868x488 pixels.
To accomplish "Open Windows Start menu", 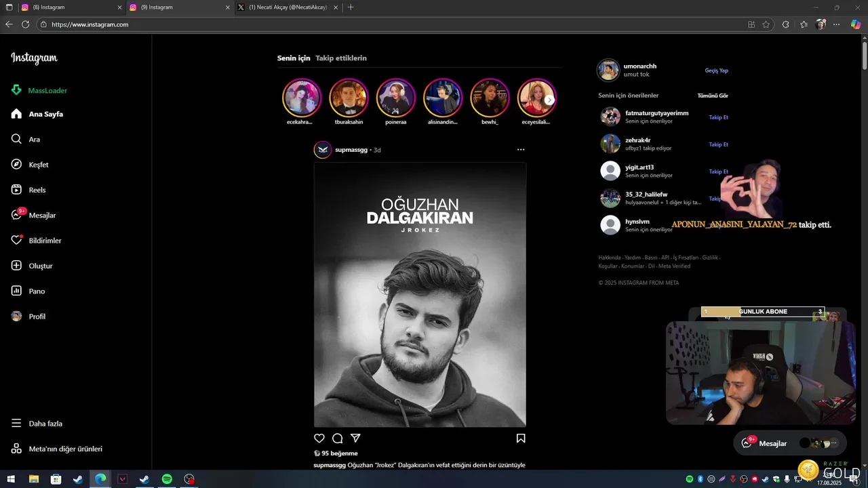I will point(10,480).
